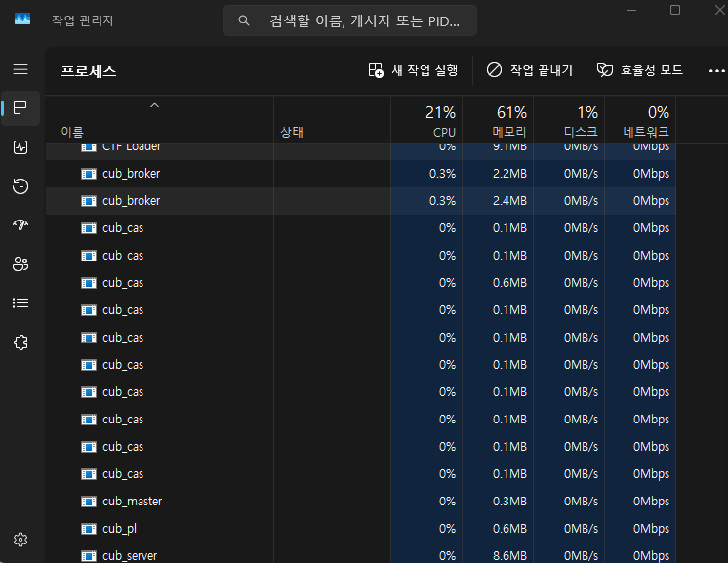Toggle sort order using the chevron above 이름
728x563 pixels.
pos(154,105)
